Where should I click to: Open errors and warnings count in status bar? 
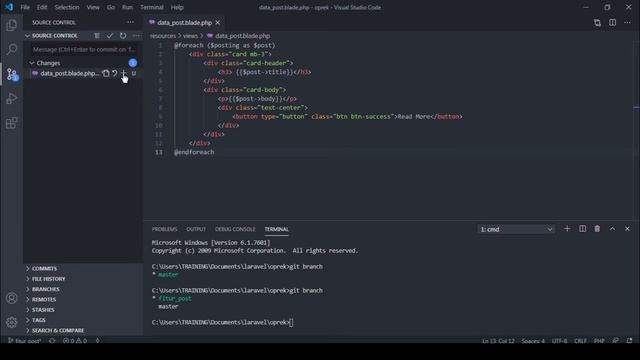pos(75,341)
